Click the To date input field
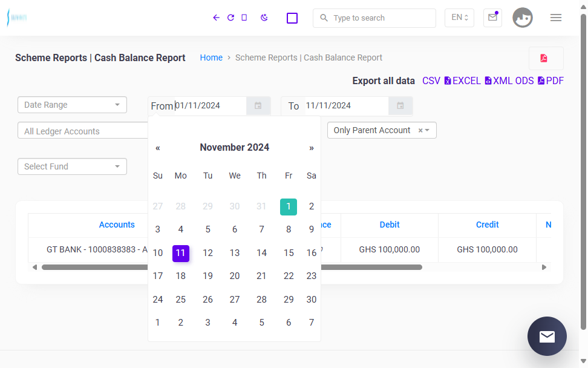 pyautogui.click(x=346, y=106)
